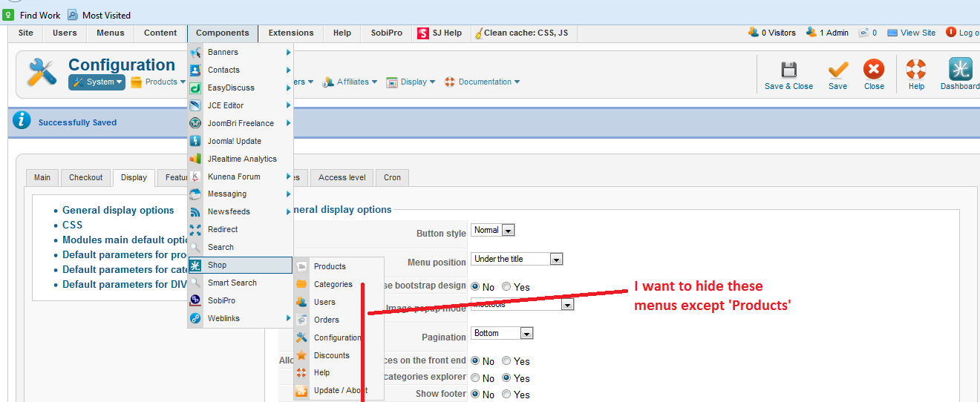Click the Weblinks icon
This screenshot has height=402, width=980.
point(195,319)
